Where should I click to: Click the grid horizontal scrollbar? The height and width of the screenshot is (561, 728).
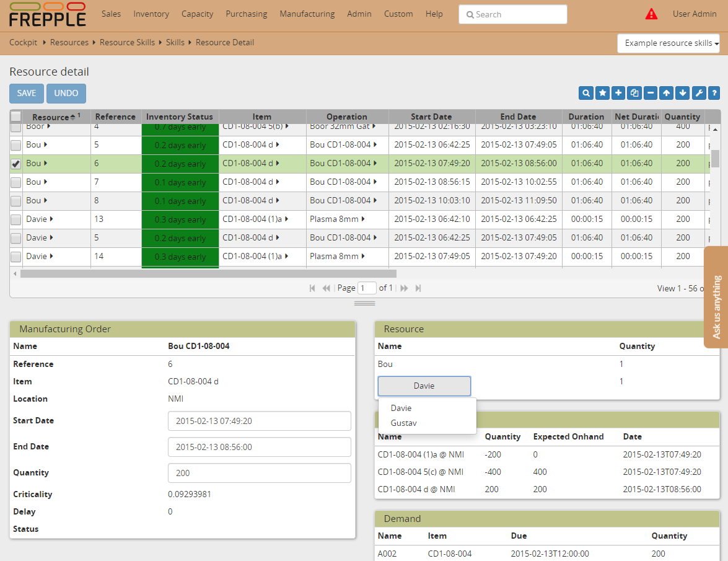[x=208, y=273]
